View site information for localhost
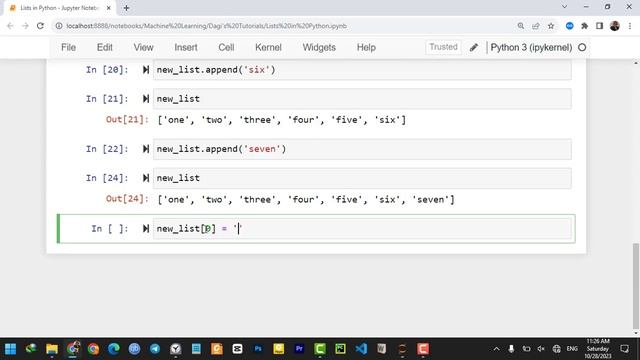 pyautogui.click(x=59, y=26)
